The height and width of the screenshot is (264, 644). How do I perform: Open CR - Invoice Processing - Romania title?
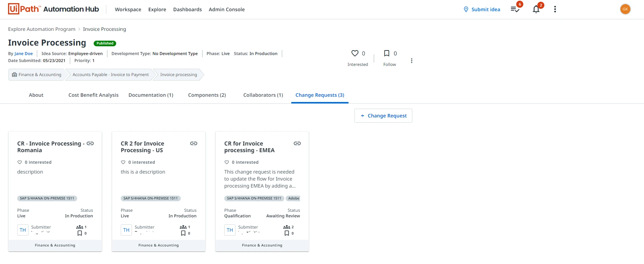pyautogui.click(x=51, y=147)
